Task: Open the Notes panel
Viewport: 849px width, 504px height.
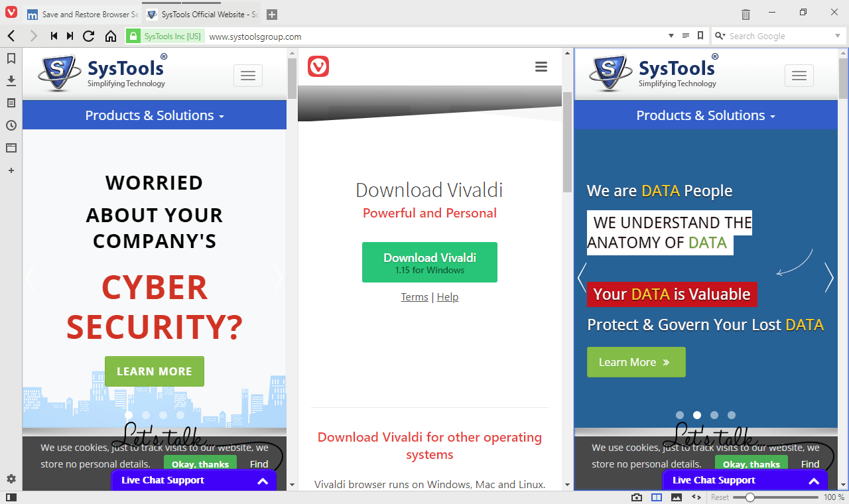Action: [11, 103]
